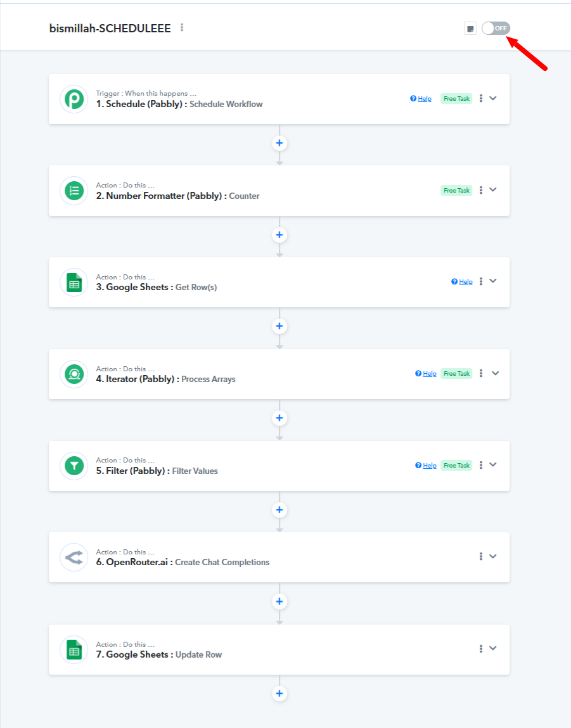Click Free Task badge on Schedule step
571x728 pixels.
[x=456, y=98]
